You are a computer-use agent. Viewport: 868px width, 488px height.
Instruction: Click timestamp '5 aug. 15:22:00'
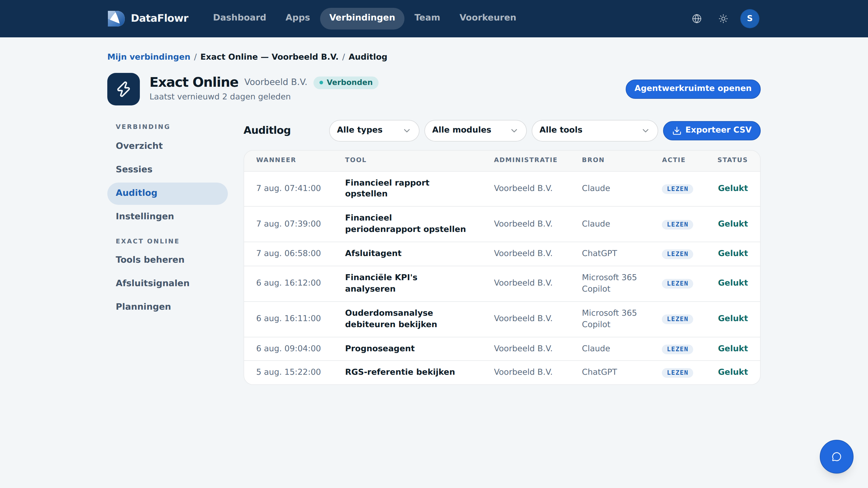click(288, 372)
